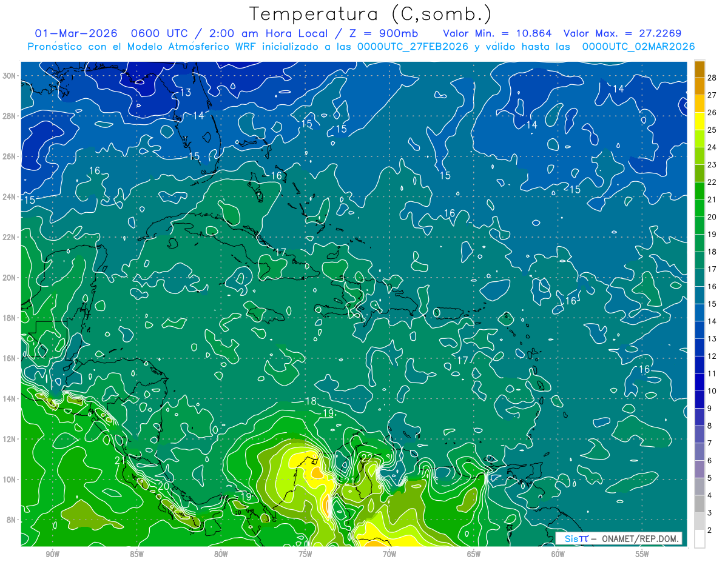Pick the white bottom swatch of the color scale

click(699, 539)
